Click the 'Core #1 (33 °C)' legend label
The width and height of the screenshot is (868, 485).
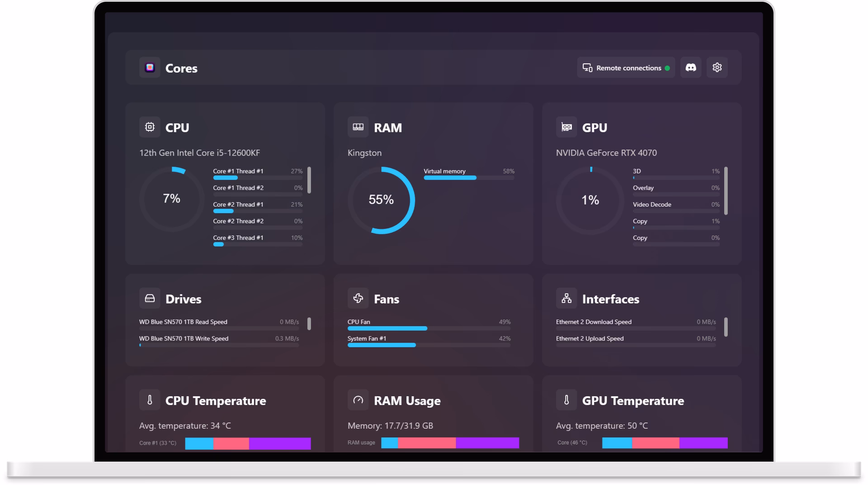pos(158,443)
